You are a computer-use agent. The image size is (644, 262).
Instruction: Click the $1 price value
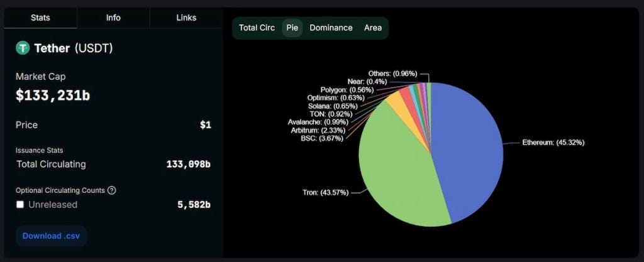pos(206,125)
